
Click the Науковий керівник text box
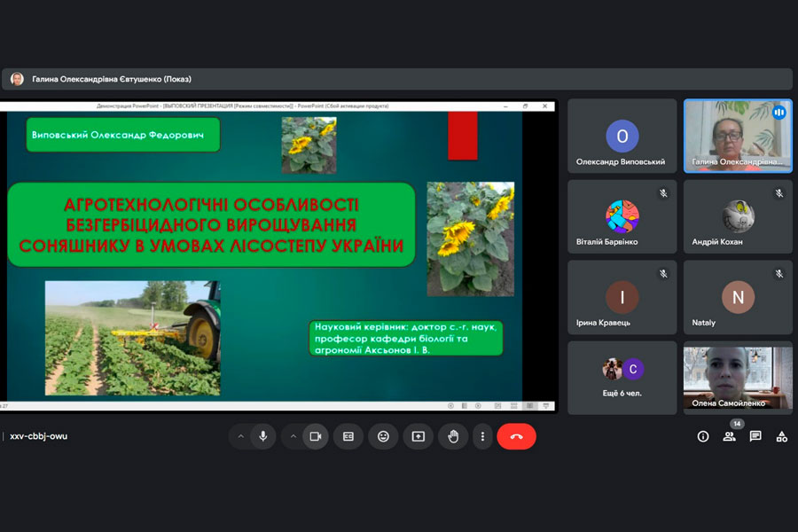[x=405, y=338]
